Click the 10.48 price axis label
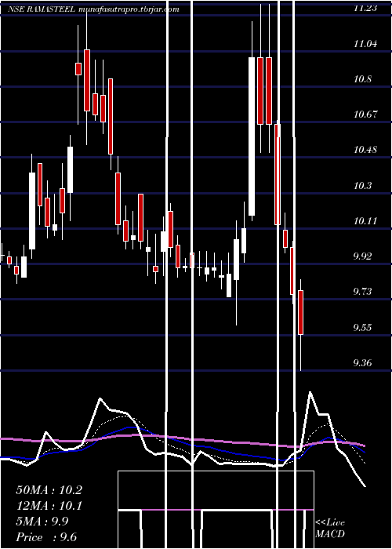This screenshot has width=392, height=549. pyautogui.click(x=365, y=150)
